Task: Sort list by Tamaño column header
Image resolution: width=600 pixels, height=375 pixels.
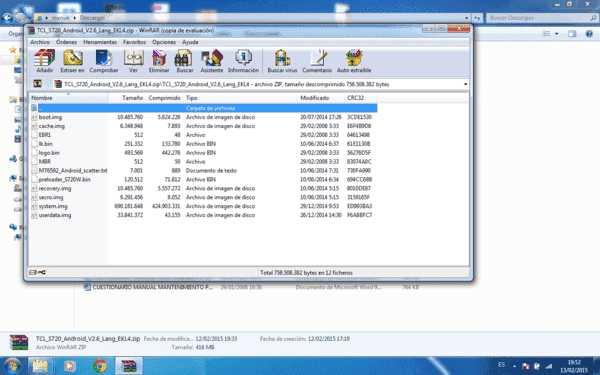Action: [127, 98]
